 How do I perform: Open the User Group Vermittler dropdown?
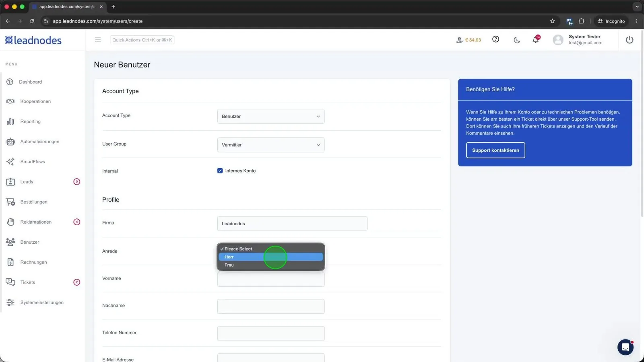click(x=271, y=145)
